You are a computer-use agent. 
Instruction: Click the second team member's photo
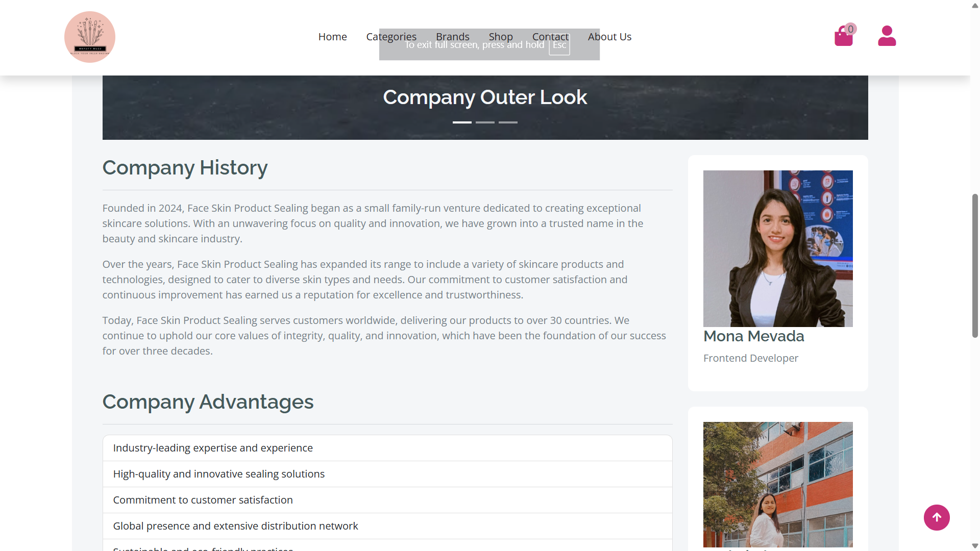tap(777, 484)
